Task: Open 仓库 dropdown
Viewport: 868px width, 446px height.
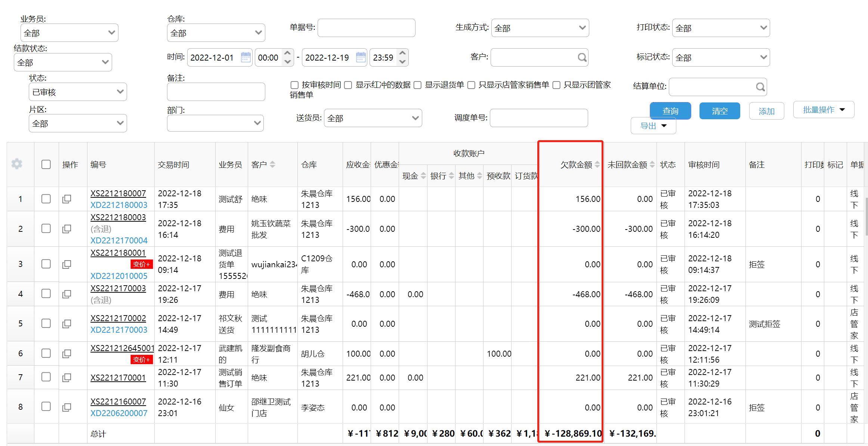Action: tap(216, 33)
